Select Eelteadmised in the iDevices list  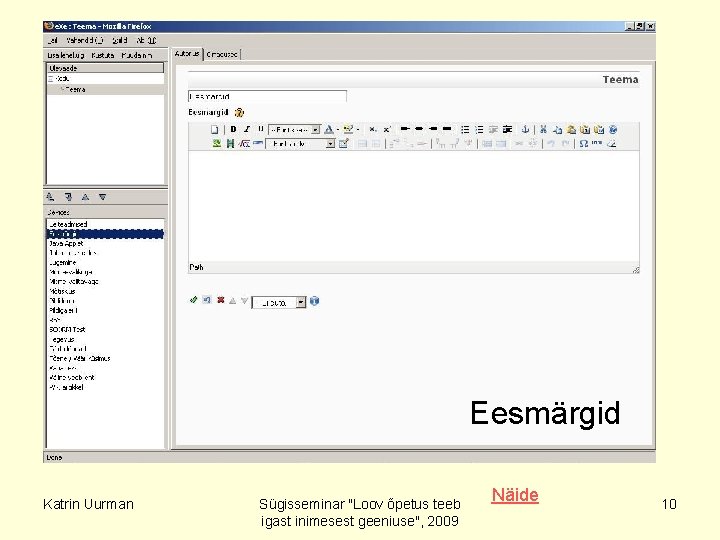[x=105, y=224]
